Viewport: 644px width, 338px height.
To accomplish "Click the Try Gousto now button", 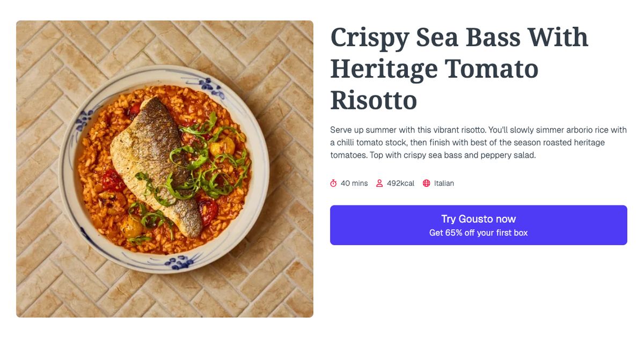I will pos(478,219).
